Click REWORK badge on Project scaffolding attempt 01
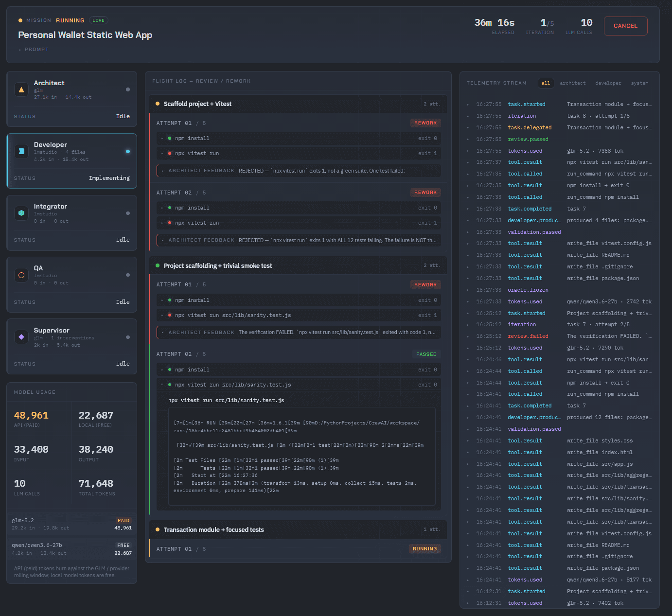 (425, 285)
